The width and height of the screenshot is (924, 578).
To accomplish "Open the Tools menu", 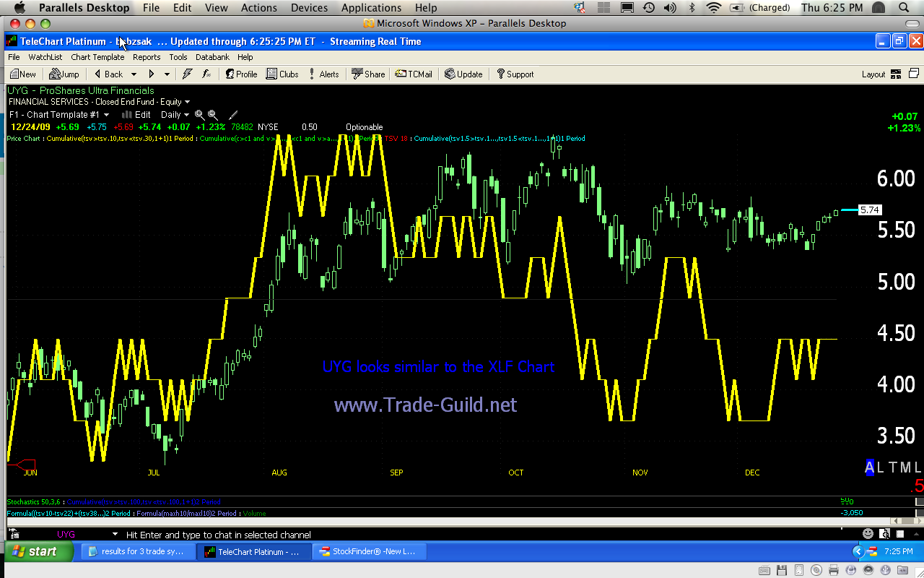I will 178,57.
